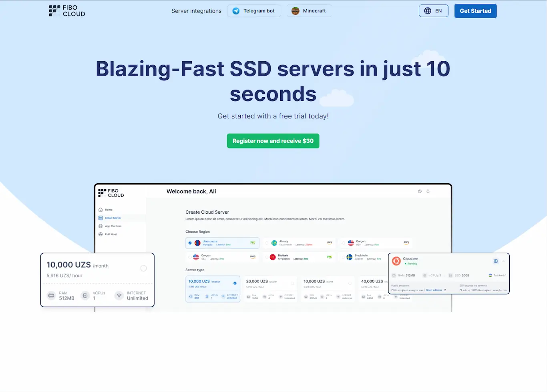Open the three-dot menu on the Cloud.mn card
This screenshot has height=392, width=547.
pyautogui.click(x=503, y=261)
